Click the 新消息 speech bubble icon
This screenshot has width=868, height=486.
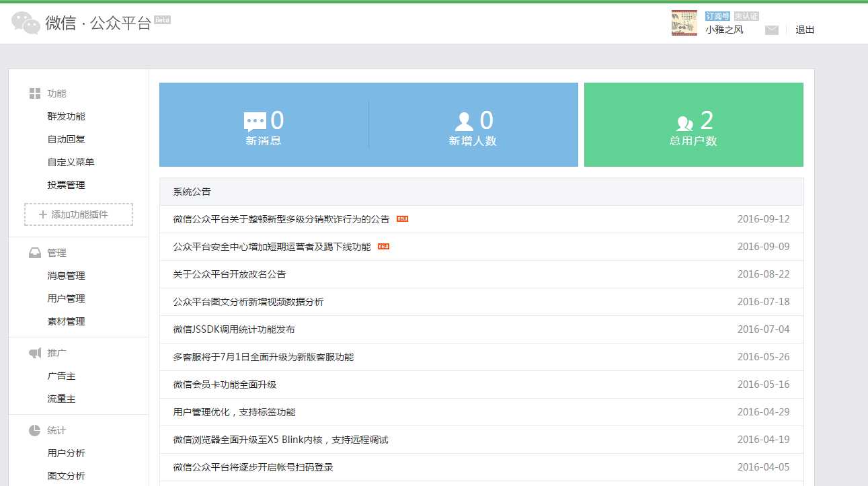[255, 122]
